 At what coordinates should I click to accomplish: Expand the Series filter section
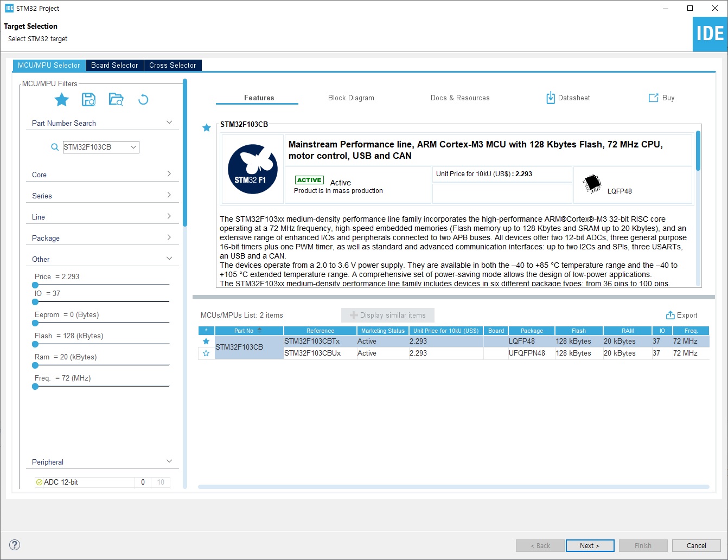point(169,195)
